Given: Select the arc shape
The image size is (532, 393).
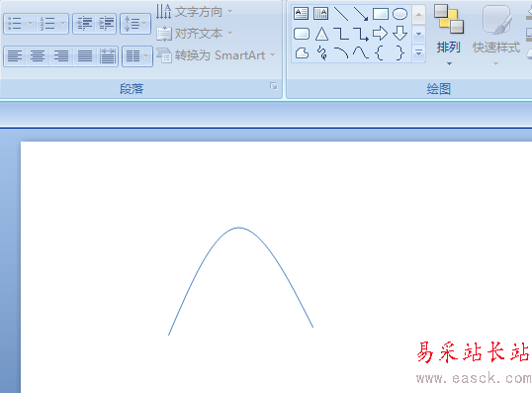Looking at the screenshot, I should (341, 52).
